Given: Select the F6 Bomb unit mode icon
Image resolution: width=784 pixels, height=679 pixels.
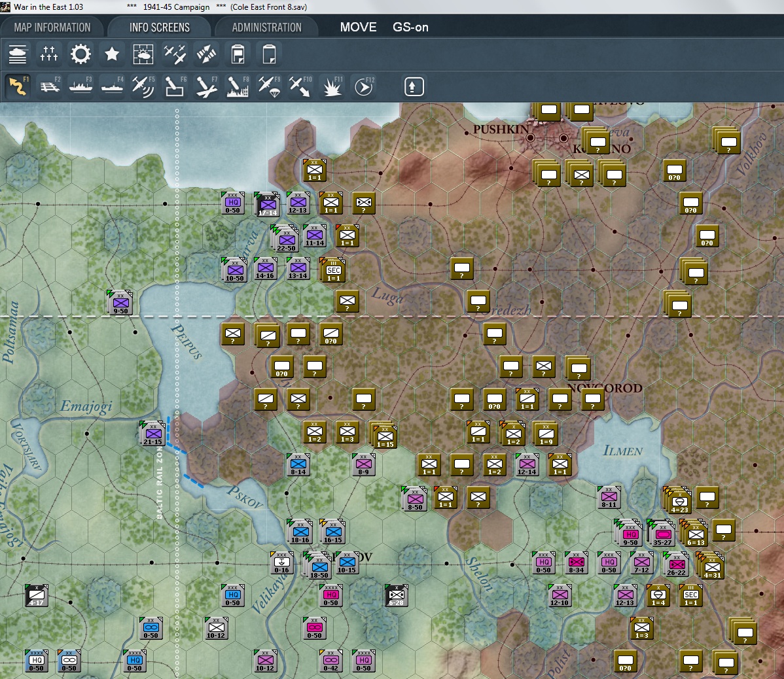Looking at the screenshot, I should point(175,86).
